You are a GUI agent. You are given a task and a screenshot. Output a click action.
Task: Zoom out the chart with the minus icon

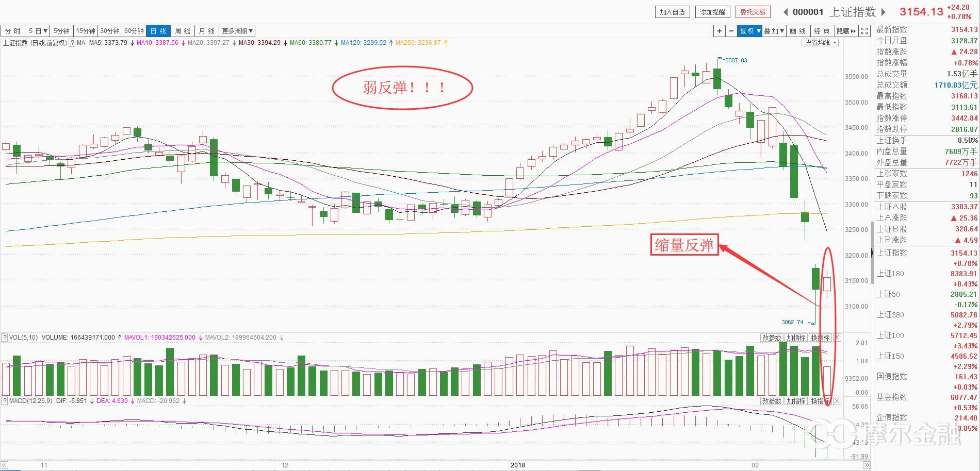point(731,31)
